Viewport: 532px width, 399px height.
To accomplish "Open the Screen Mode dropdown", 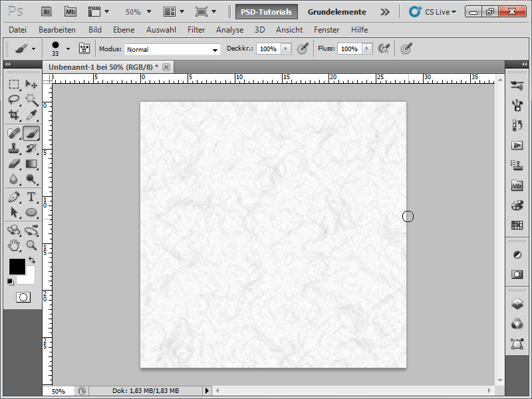I will [206, 12].
